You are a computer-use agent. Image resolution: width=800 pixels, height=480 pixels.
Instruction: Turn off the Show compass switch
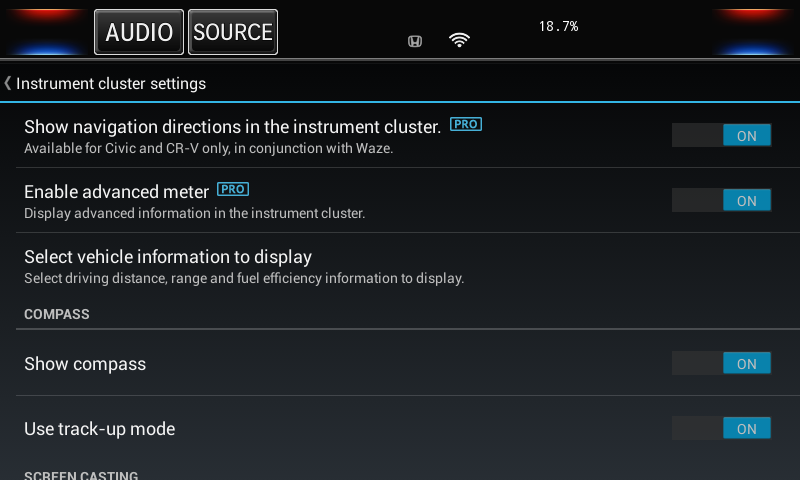[x=721, y=364]
